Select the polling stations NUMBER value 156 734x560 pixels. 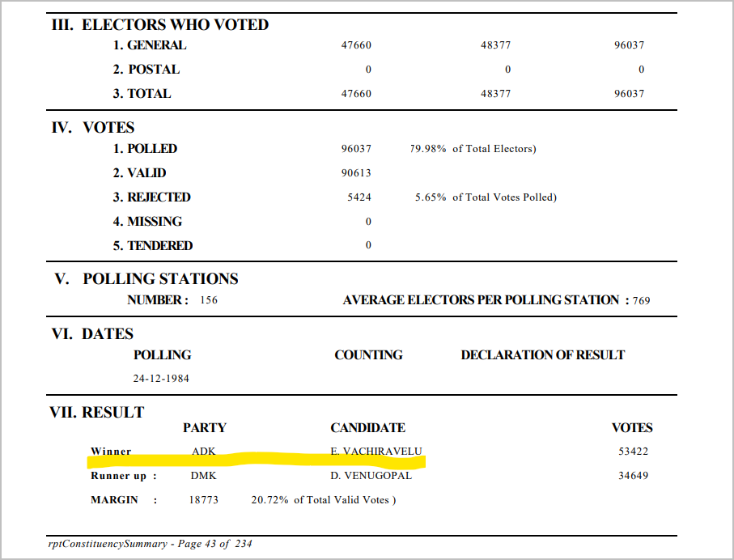click(209, 300)
